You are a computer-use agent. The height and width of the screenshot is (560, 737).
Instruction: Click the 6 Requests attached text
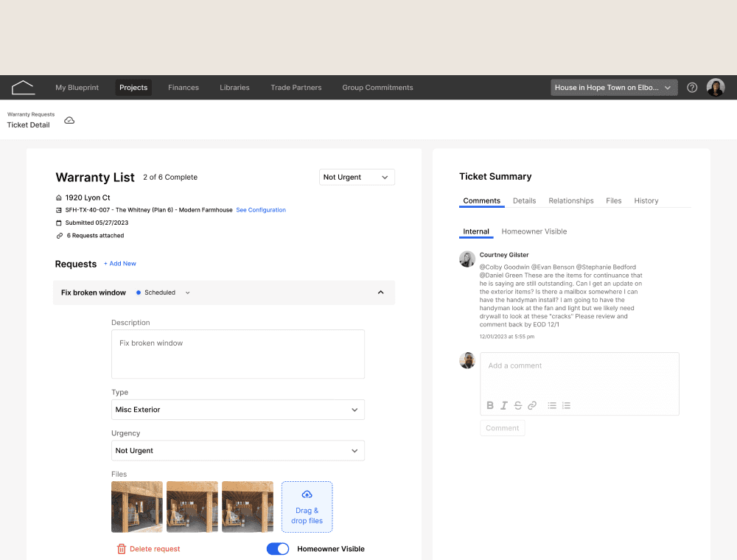[95, 236]
